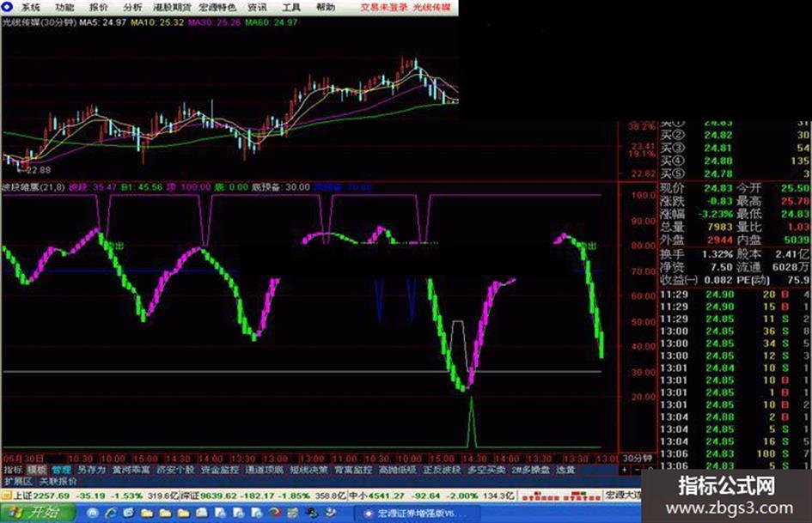
Task: Click the 买③ bid price 24.81
Action: pyautogui.click(x=717, y=148)
